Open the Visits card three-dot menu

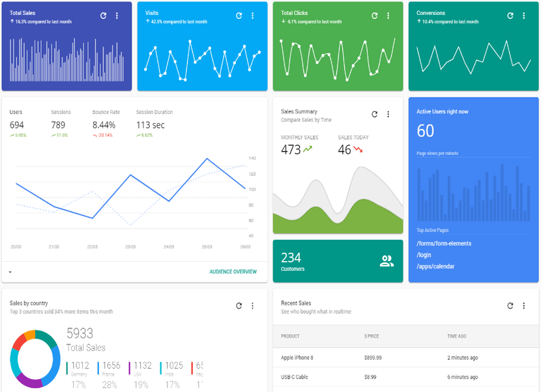[x=252, y=16]
